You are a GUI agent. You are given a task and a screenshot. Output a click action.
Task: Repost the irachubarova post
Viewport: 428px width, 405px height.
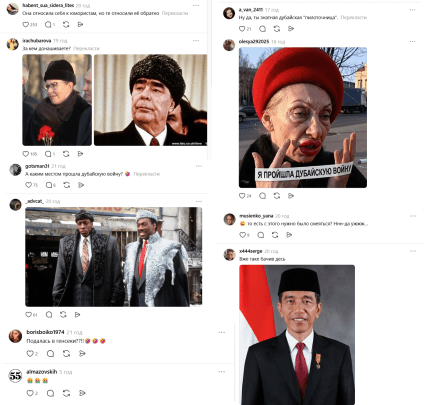[66, 154]
